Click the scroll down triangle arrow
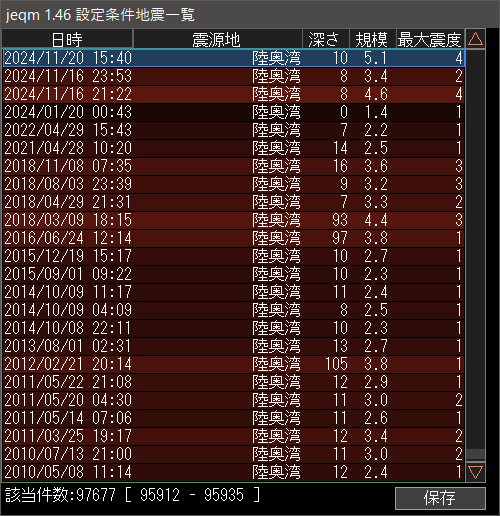Image resolution: width=500 pixels, height=516 pixels. click(475, 472)
